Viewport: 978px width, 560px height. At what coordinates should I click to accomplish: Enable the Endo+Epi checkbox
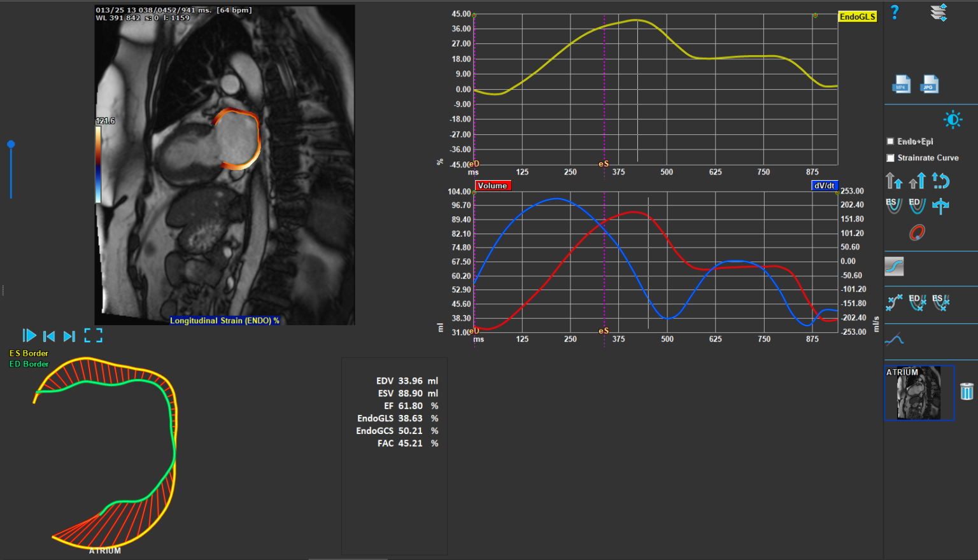point(891,141)
